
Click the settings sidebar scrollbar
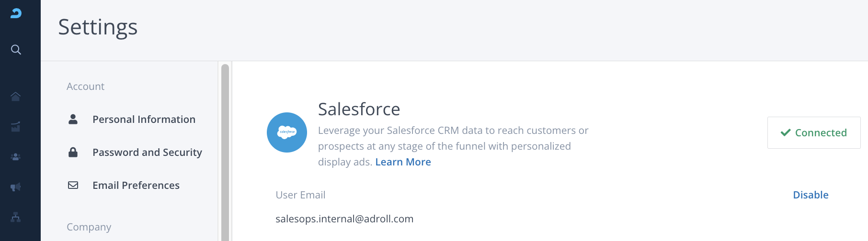(x=225, y=152)
